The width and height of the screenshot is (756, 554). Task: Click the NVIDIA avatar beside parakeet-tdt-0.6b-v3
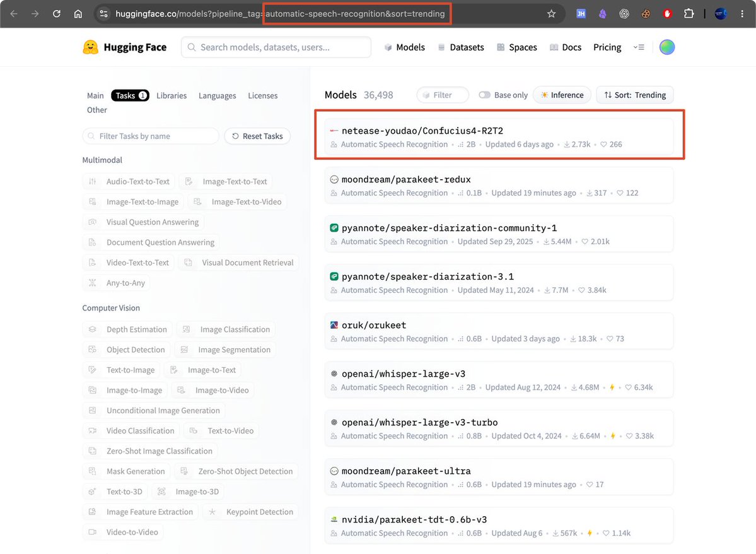334,520
